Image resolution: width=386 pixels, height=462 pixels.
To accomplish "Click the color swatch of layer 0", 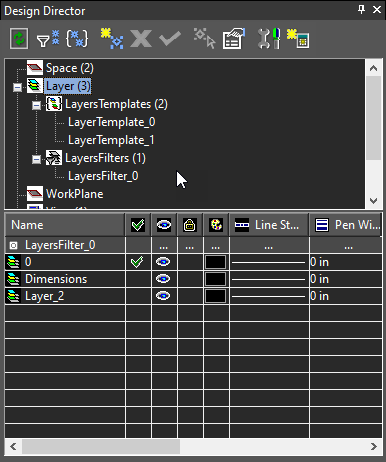I will 215,262.
